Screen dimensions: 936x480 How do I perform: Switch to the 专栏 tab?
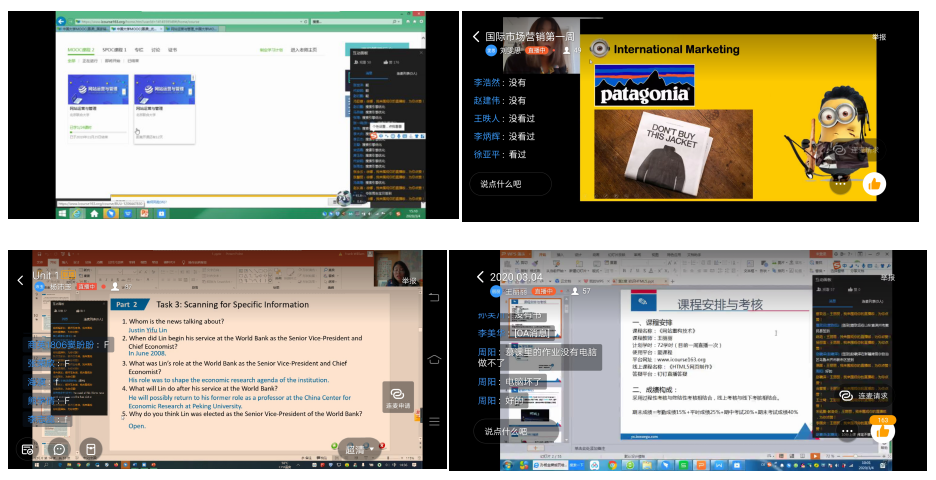(138, 50)
